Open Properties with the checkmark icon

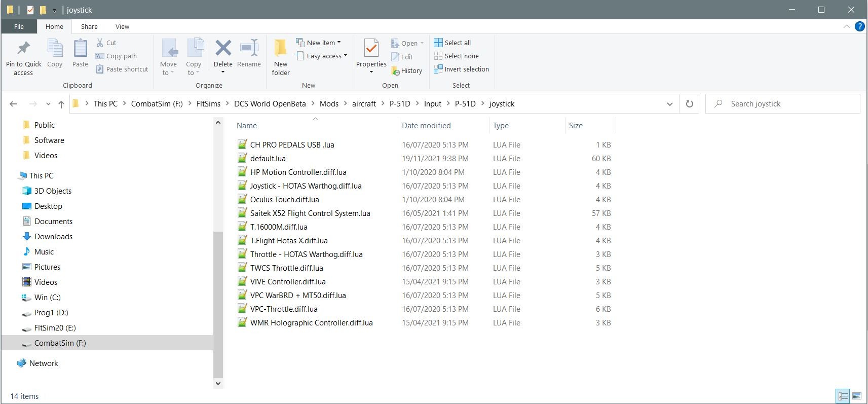tap(371, 49)
